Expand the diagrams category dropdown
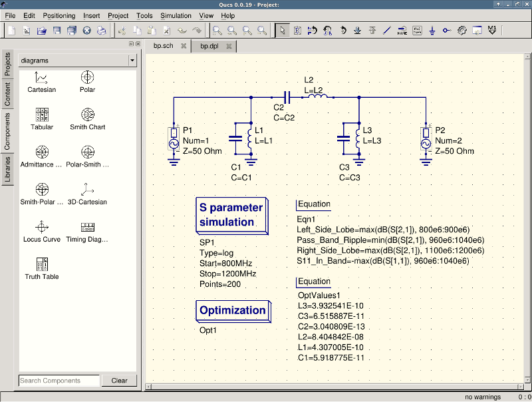This screenshot has height=402, width=532. coord(132,61)
